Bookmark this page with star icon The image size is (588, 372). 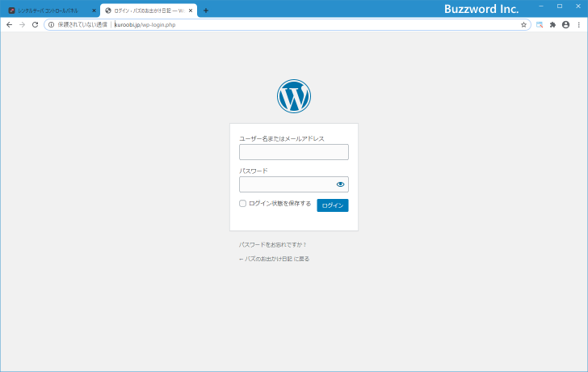coord(523,25)
